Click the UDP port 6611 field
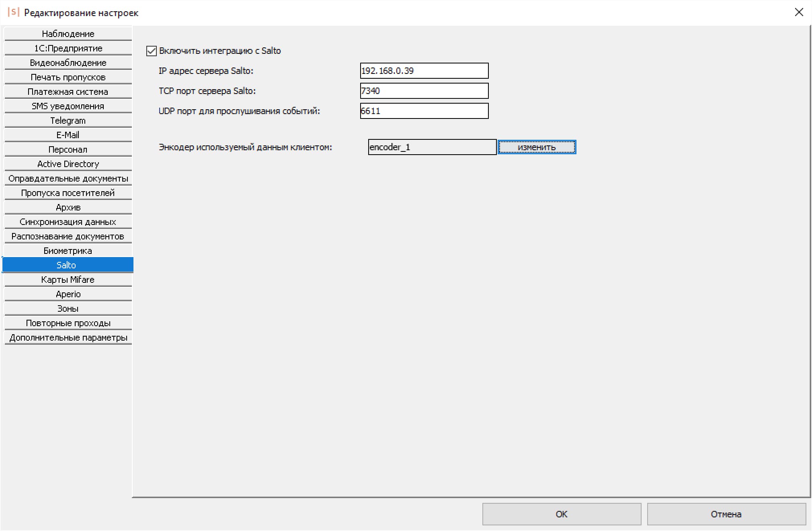Image resolution: width=812 pixels, height=531 pixels. click(424, 111)
